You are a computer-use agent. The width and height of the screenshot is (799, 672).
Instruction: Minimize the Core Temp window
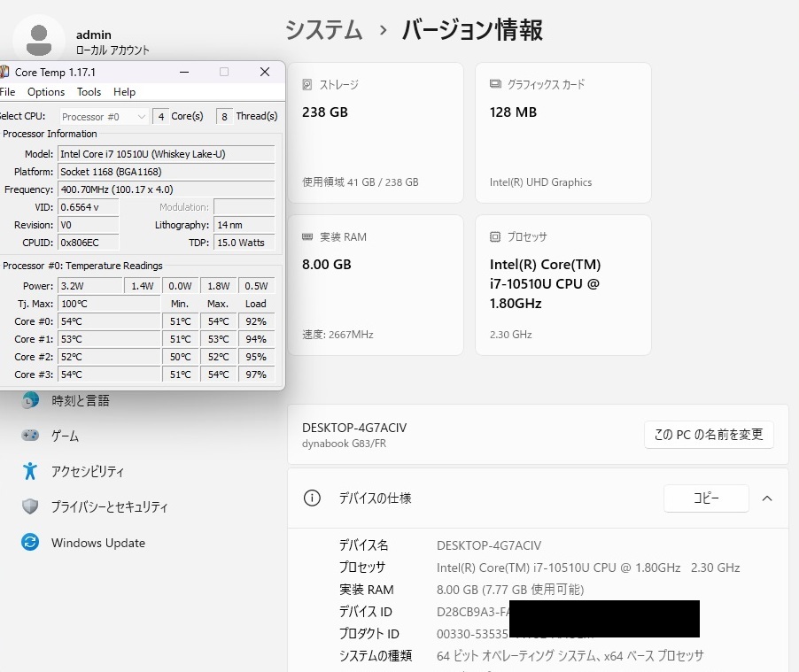point(184,73)
